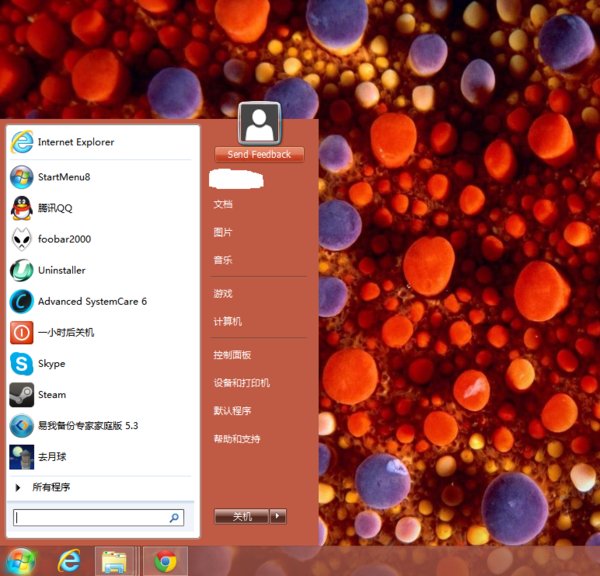
Task: Expand 所有程序 all programs list
Action: [50, 487]
